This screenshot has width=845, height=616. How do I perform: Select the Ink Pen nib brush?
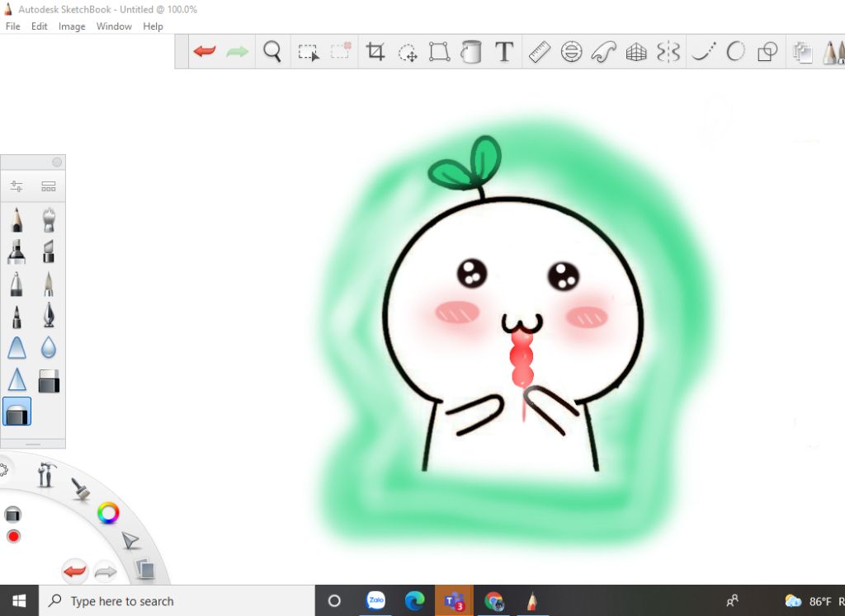click(x=49, y=316)
